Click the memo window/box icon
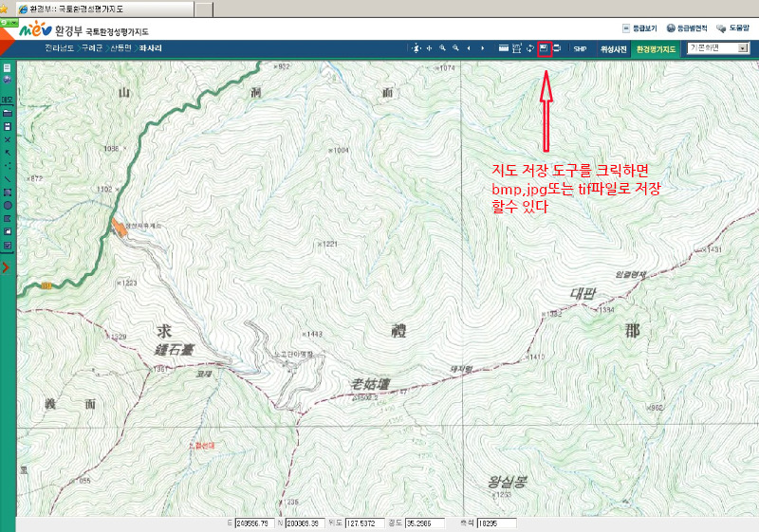 tap(8, 231)
